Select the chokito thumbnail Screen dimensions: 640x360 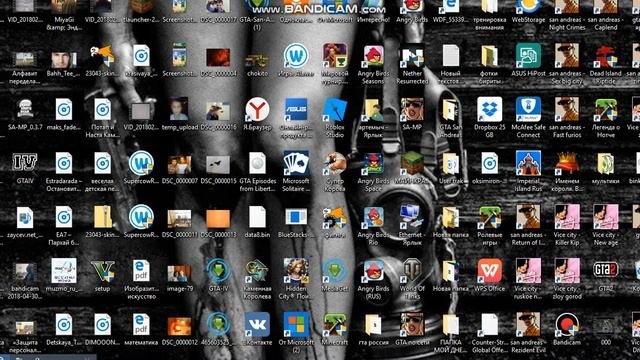(257, 60)
